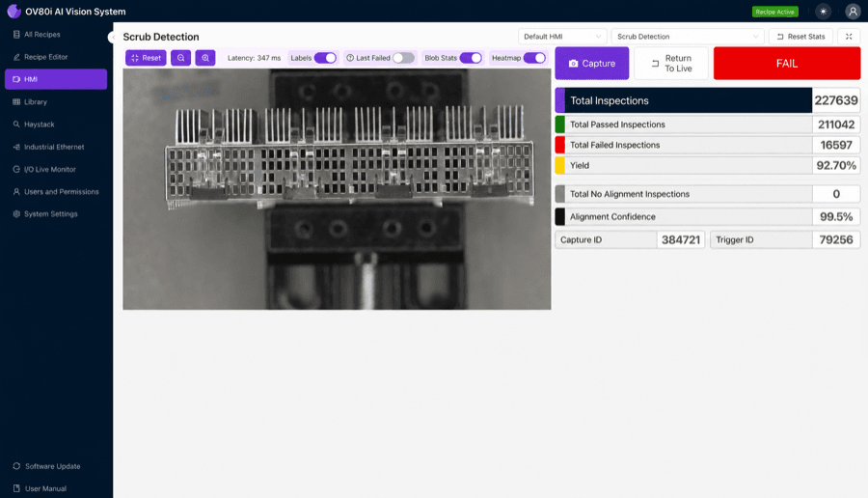Click Alignment Confidence value 99.5%
868x498 pixels.
tap(836, 216)
